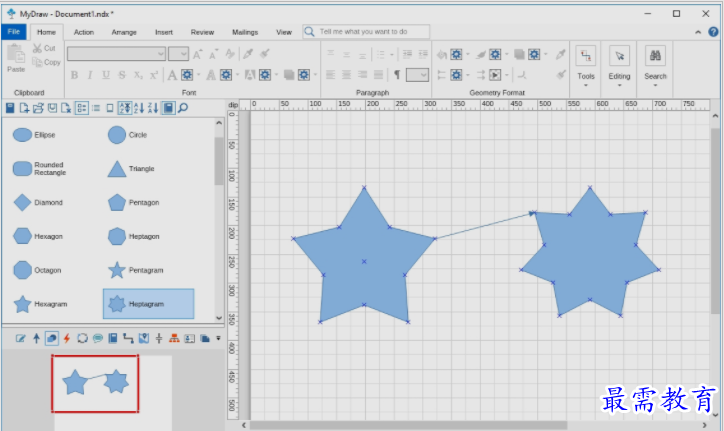Screen dimensions: 724x431
Task: Click the new library icon with plus
Action: (24, 108)
